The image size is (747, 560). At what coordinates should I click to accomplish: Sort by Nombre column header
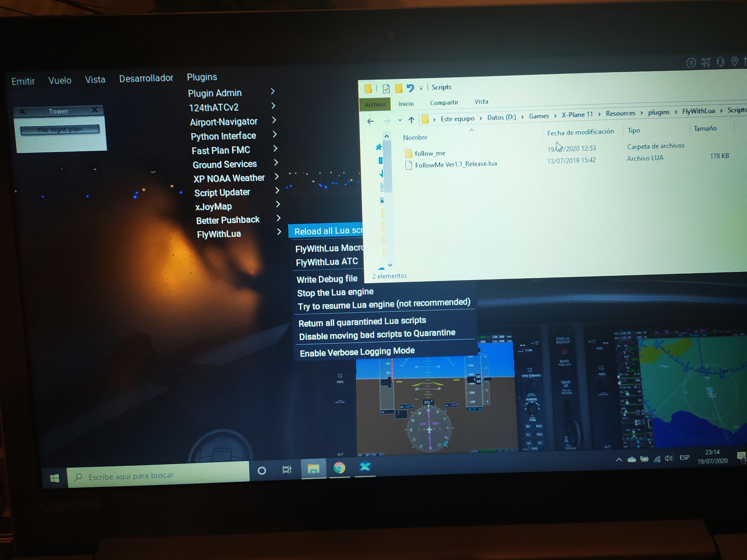pyautogui.click(x=415, y=137)
